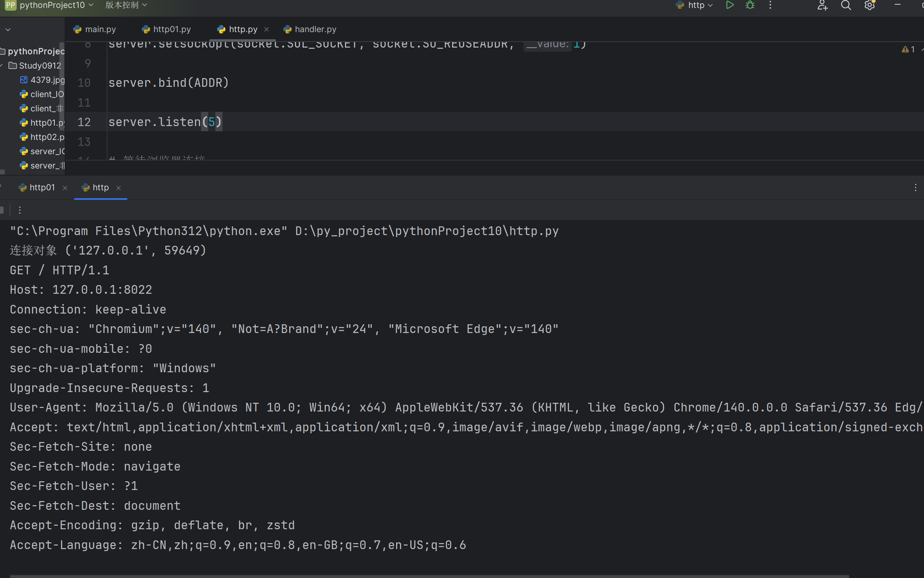Screen dimensions: 924x578
Task: Click the 连接对象 output line
Action: [108, 251]
